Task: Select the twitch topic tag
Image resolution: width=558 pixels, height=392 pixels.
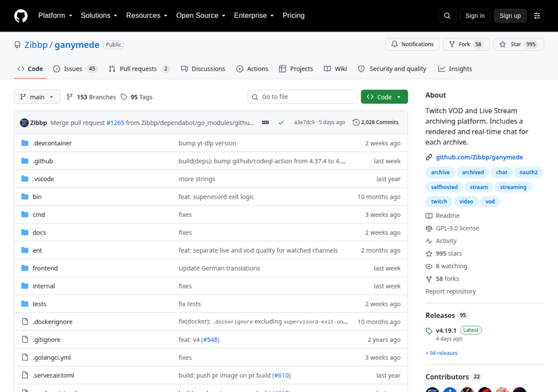Action: point(439,201)
